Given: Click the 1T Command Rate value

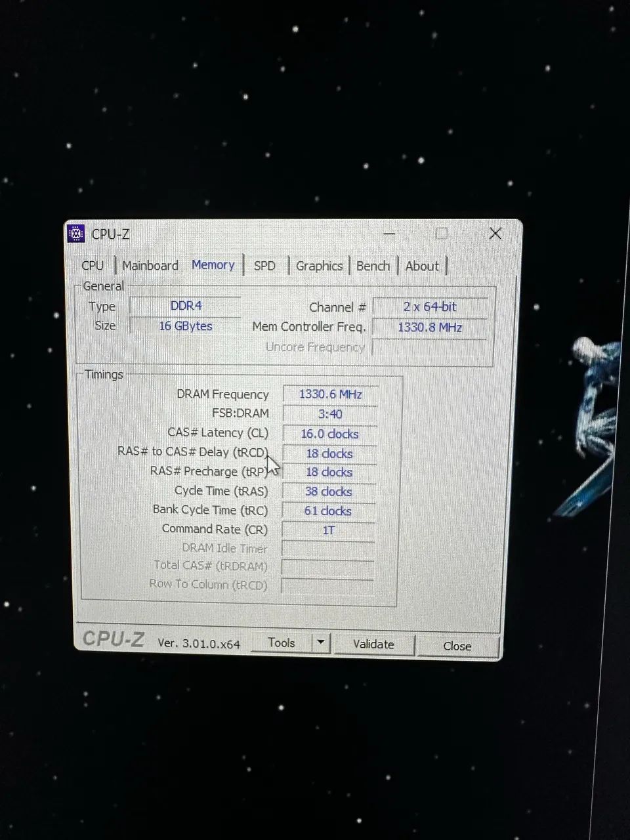Looking at the screenshot, I should [328, 530].
